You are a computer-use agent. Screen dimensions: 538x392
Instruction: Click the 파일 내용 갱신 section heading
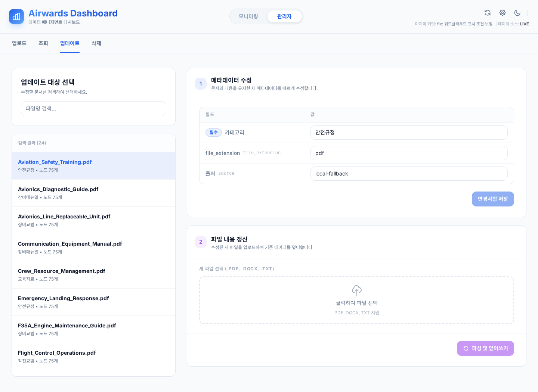tap(229, 239)
